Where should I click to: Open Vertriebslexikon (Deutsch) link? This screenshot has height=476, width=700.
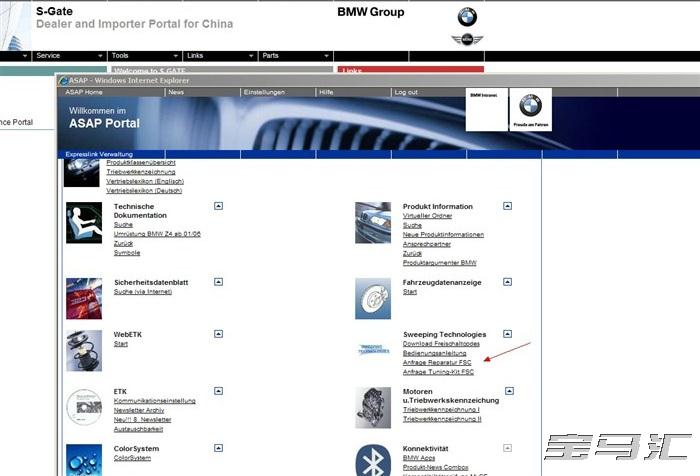point(144,191)
